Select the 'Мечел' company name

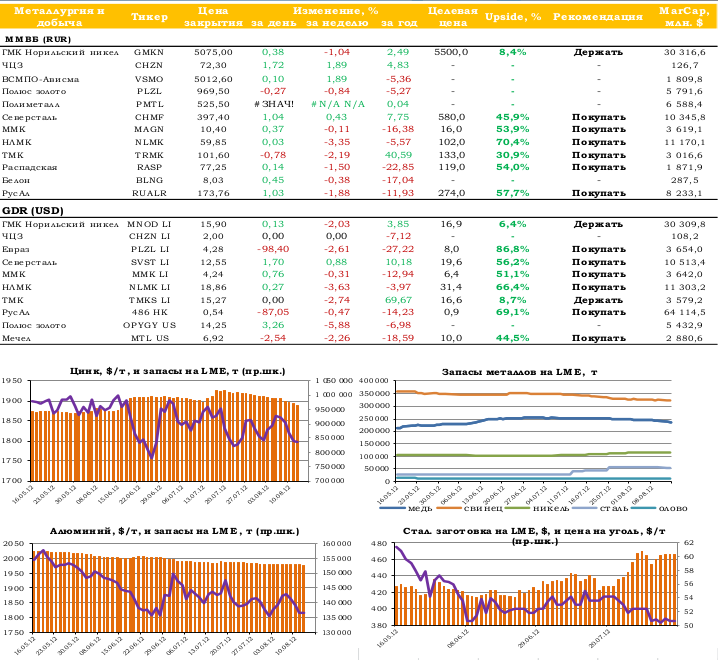16,338
